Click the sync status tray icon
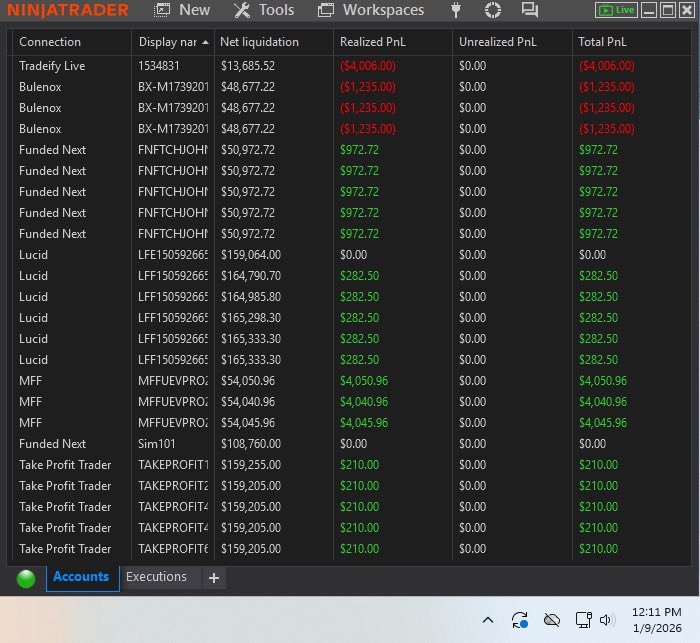 tap(520, 620)
